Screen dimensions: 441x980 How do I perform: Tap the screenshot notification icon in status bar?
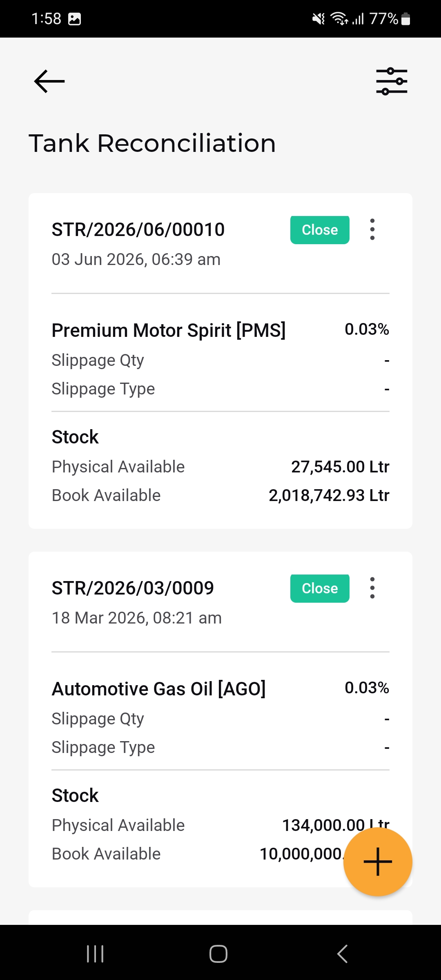[x=74, y=19]
